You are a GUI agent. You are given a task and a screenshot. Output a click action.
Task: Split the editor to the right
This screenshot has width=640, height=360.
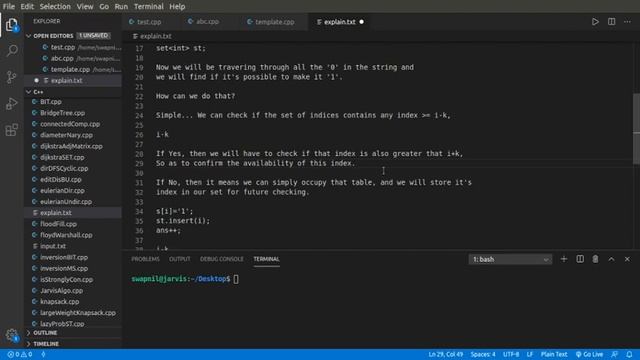pos(611,22)
